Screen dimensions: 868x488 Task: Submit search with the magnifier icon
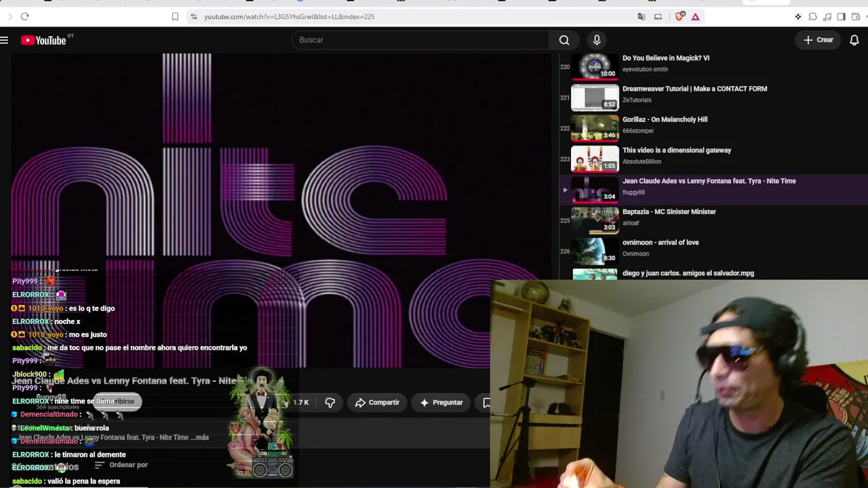click(x=564, y=40)
